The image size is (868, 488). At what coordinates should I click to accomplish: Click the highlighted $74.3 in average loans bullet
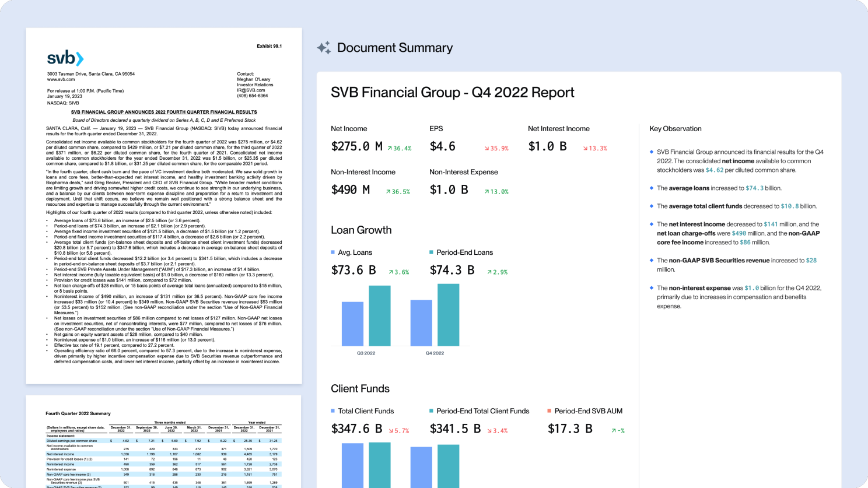[754, 188]
